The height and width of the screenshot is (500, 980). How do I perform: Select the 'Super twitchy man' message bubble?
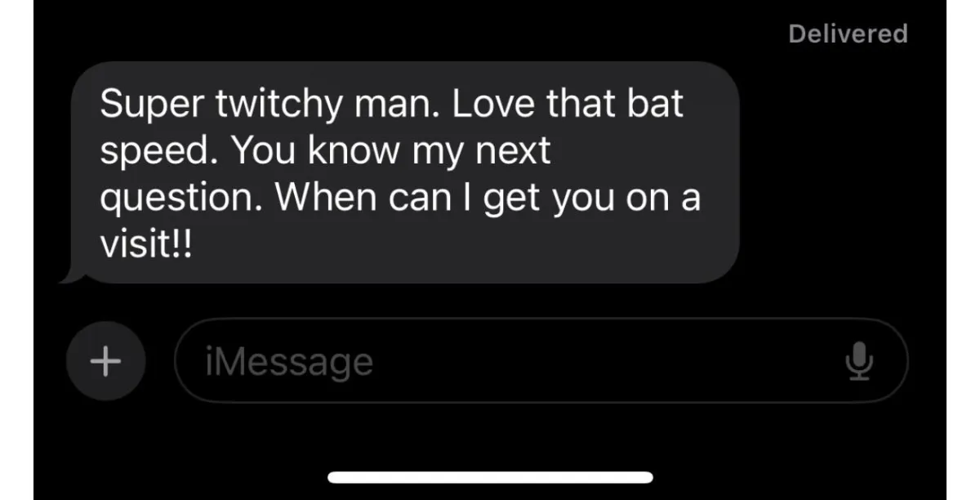(x=405, y=172)
